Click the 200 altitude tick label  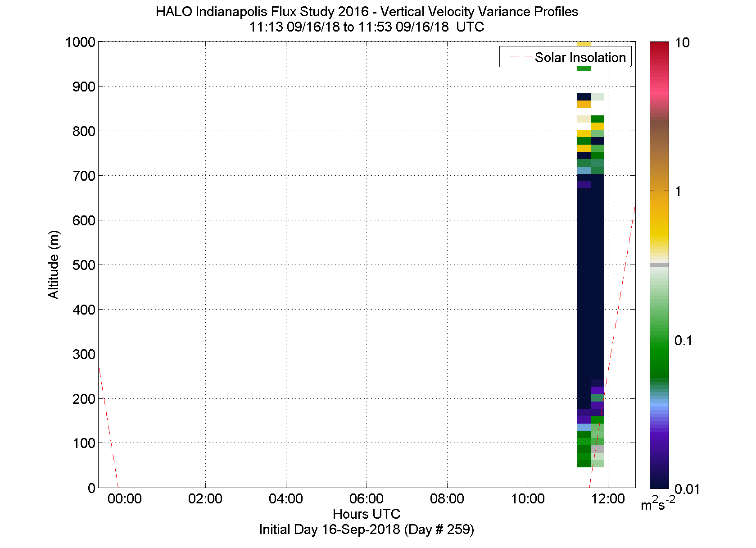click(84, 399)
